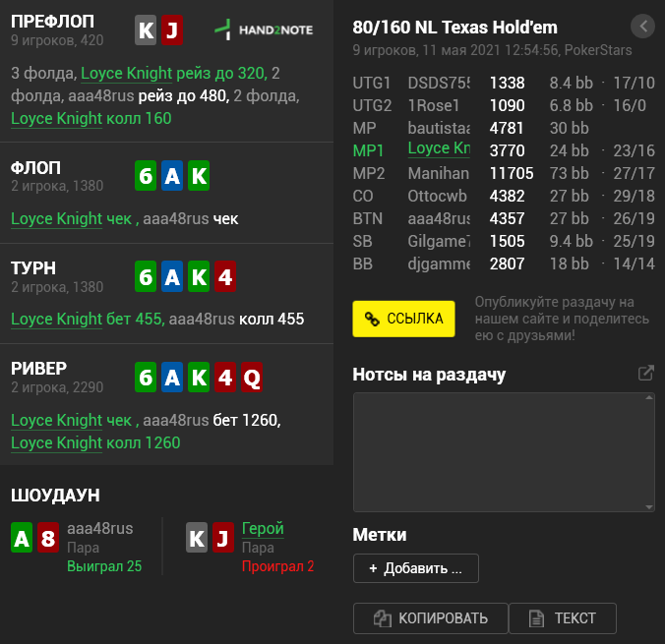
Task: Click the ПРЕФЛОП section heading
Action: pos(52,22)
